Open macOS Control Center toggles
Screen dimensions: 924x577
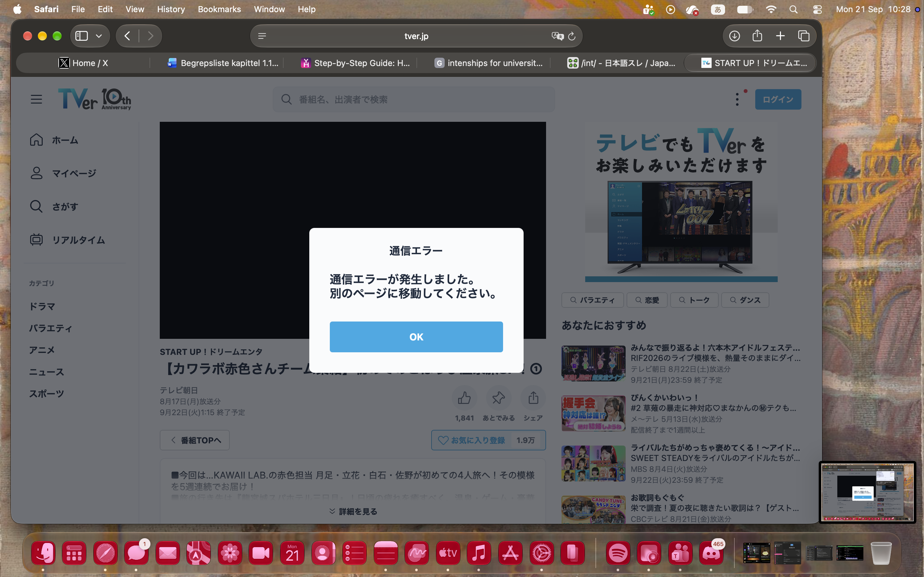817,9
